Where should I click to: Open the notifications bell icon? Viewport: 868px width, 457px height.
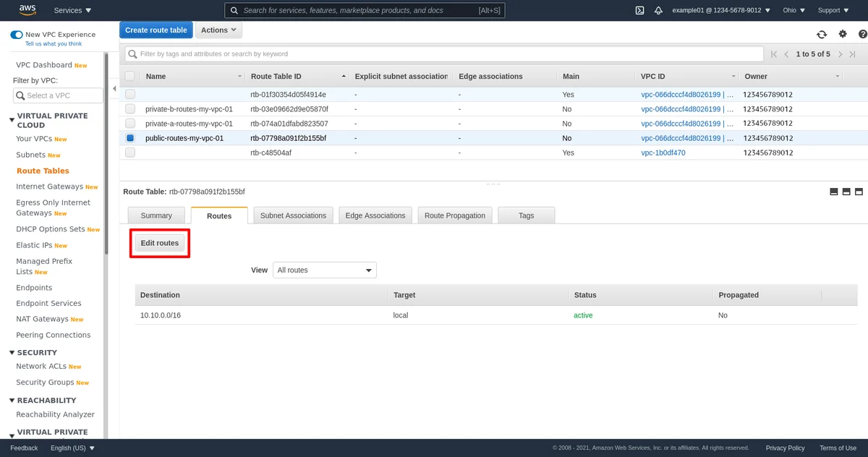658,10
